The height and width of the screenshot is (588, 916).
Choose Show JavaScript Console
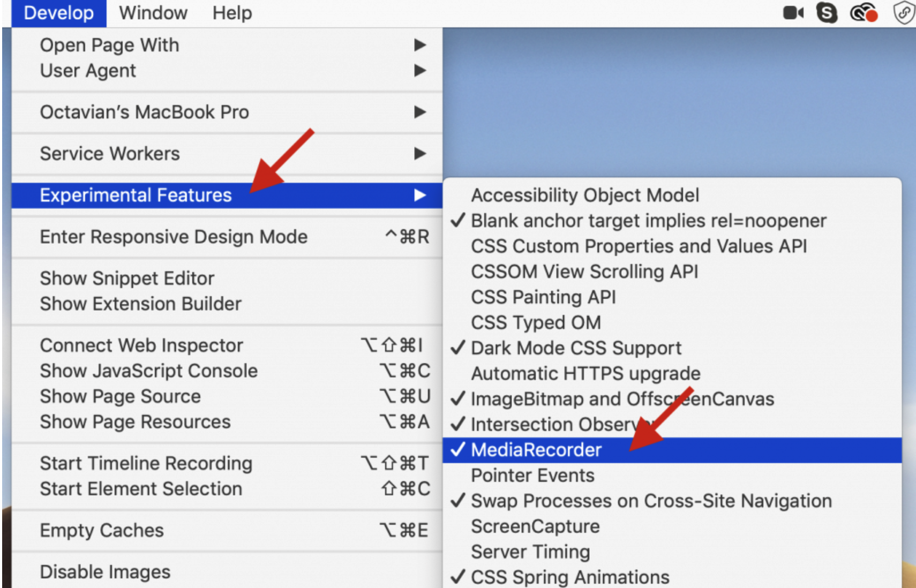coord(227,371)
